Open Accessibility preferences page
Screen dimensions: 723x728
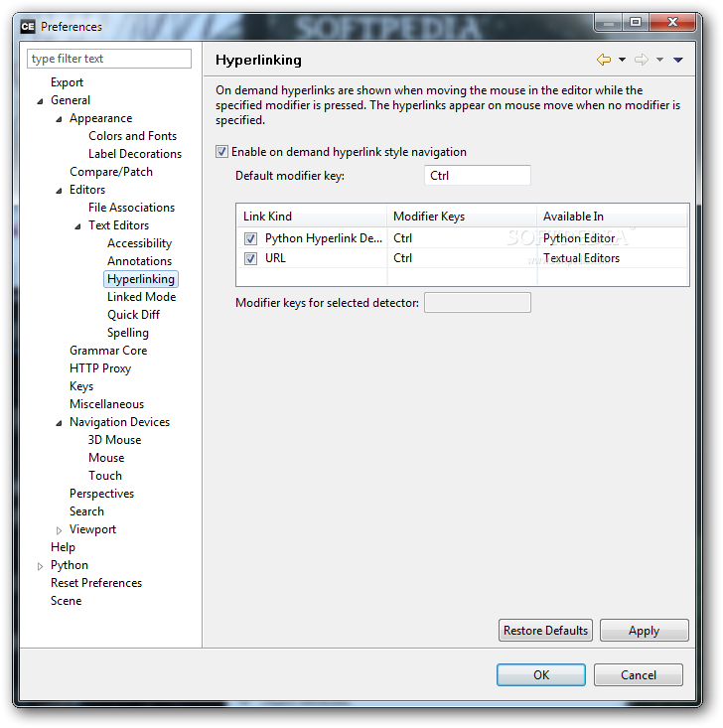139,243
